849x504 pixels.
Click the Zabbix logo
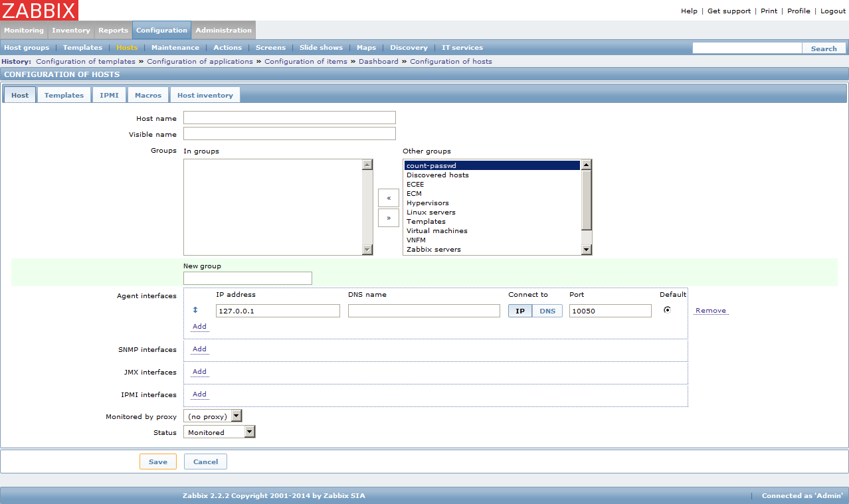(x=39, y=10)
